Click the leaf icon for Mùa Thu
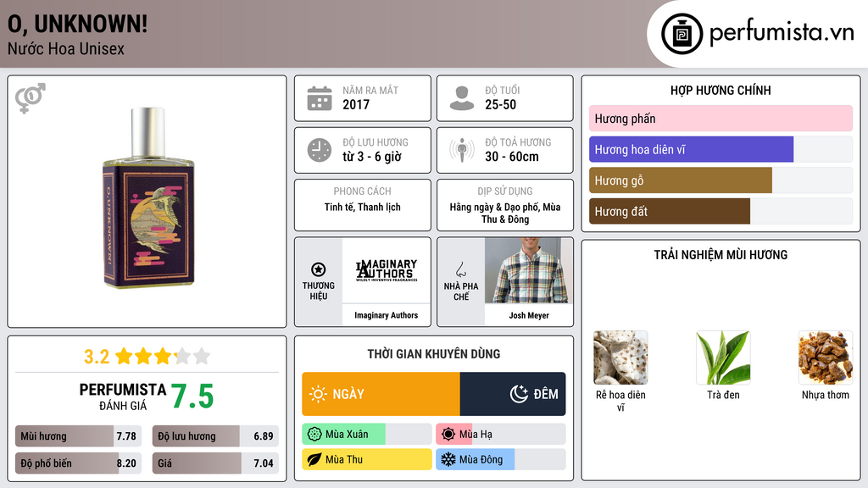The image size is (868, 488). click(314, 459)
